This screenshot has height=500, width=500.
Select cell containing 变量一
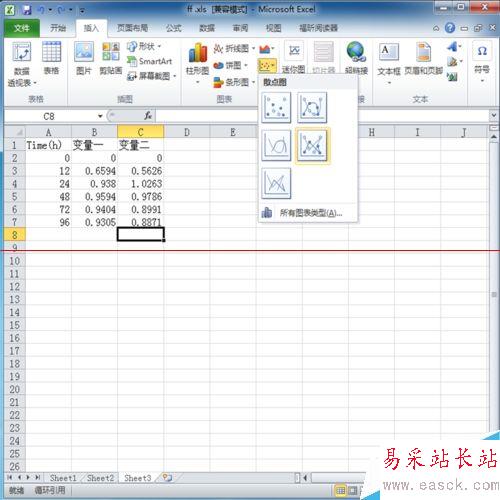pos(94,145)
